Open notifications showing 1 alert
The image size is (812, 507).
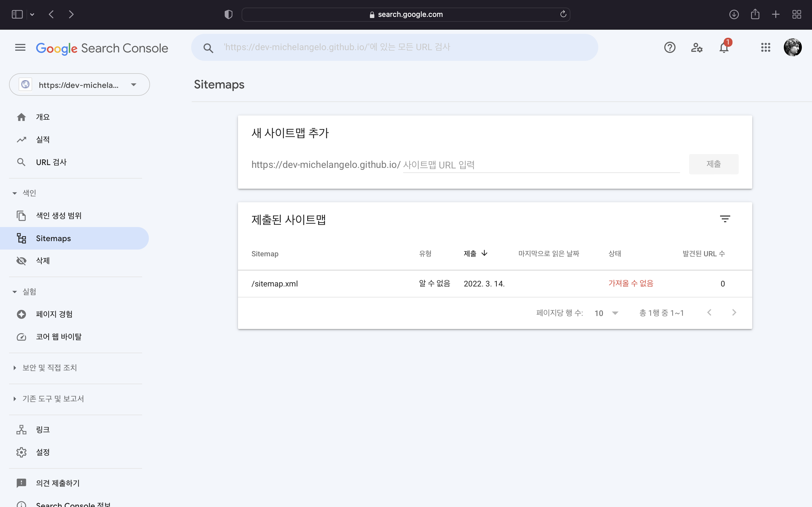pyautogui.click(x=724, y=47)
